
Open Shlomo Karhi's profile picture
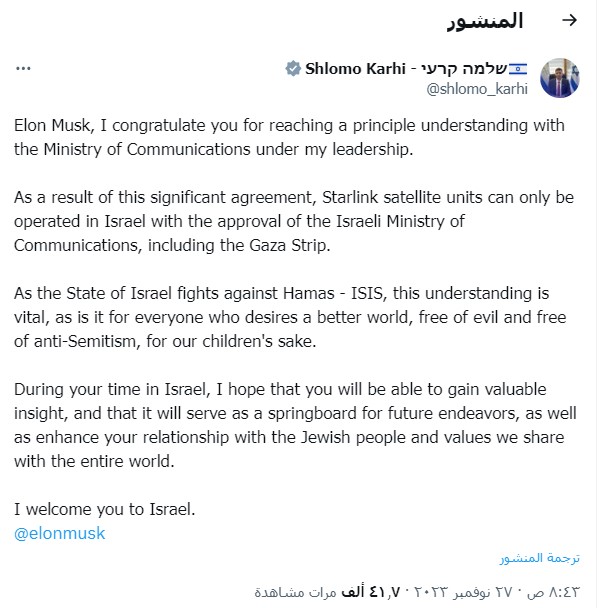click(x=560, y=78)
